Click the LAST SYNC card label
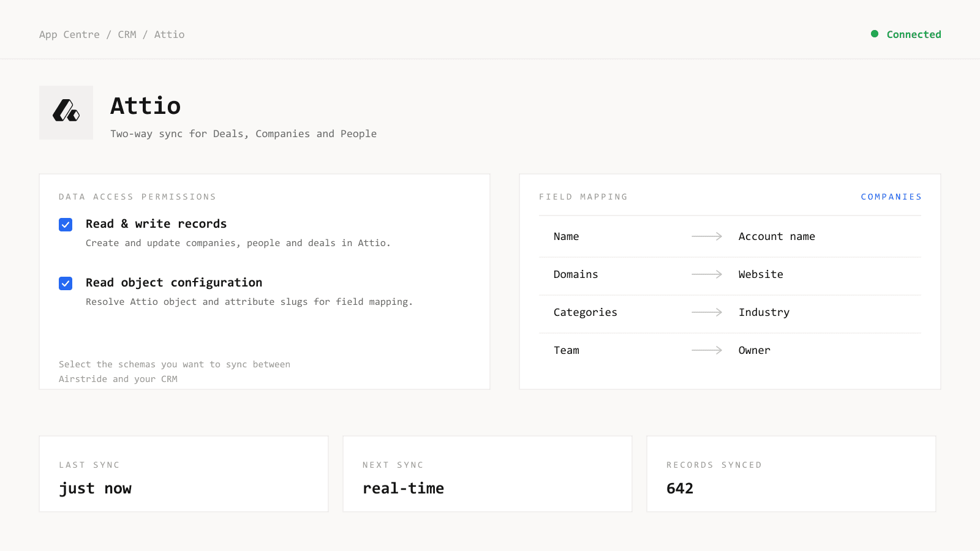Image resolution: width=980 pixels, height=551 pixels. point(89,465)
